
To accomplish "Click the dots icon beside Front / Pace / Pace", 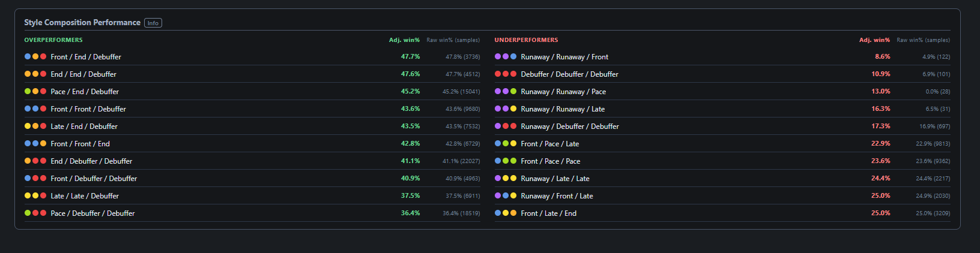I will point(506,161).
